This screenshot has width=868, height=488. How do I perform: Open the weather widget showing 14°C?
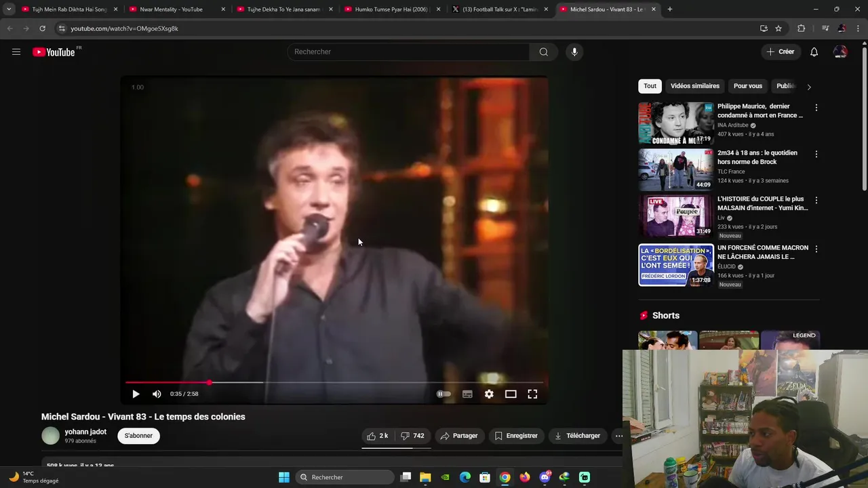[33, 477]
